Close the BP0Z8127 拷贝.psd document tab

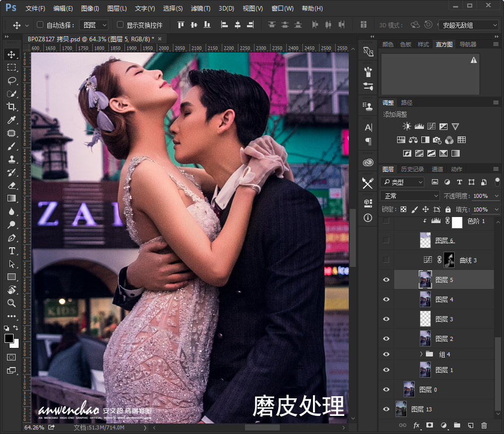160,39
